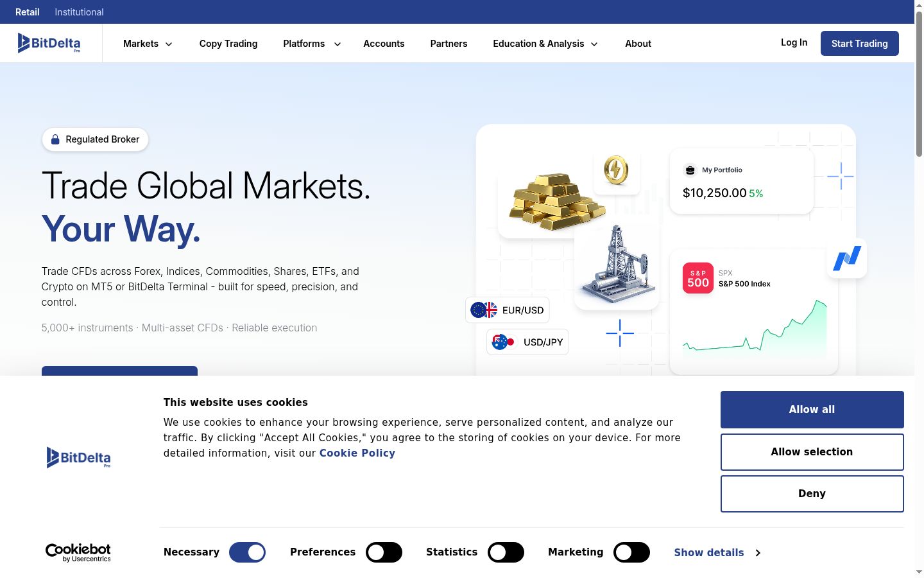Enable the Statistics cookies switch
The image size is (924, 578).
click(506, 552)
